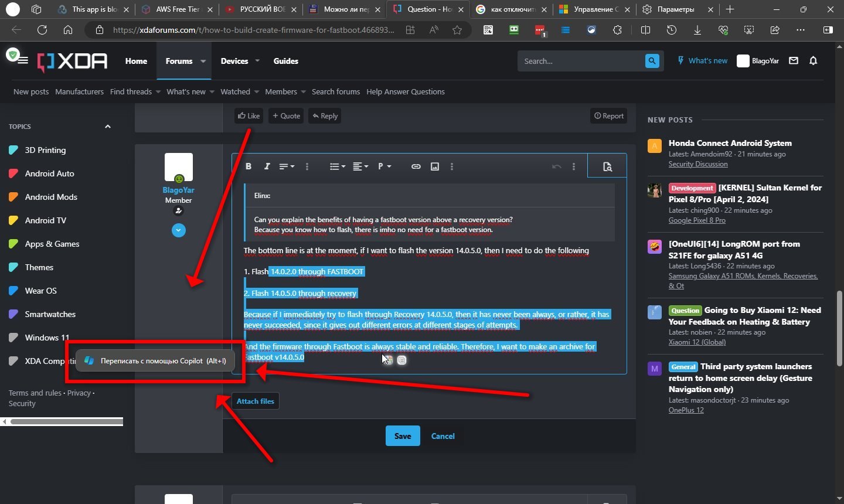Toggle the XDA sidebar hamburger menu

click(23, 60)
